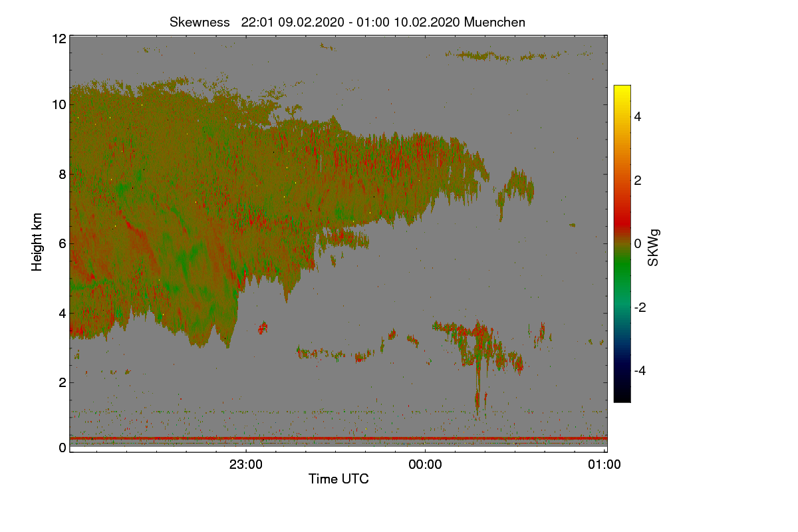Click the '12' height tick label
Image resolution: width=798 pixels, height=532 pixels.
59,39
